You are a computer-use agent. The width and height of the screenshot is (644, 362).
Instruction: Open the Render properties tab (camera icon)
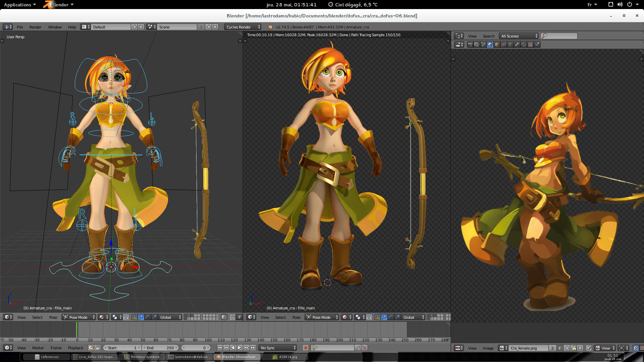(470, 45)
